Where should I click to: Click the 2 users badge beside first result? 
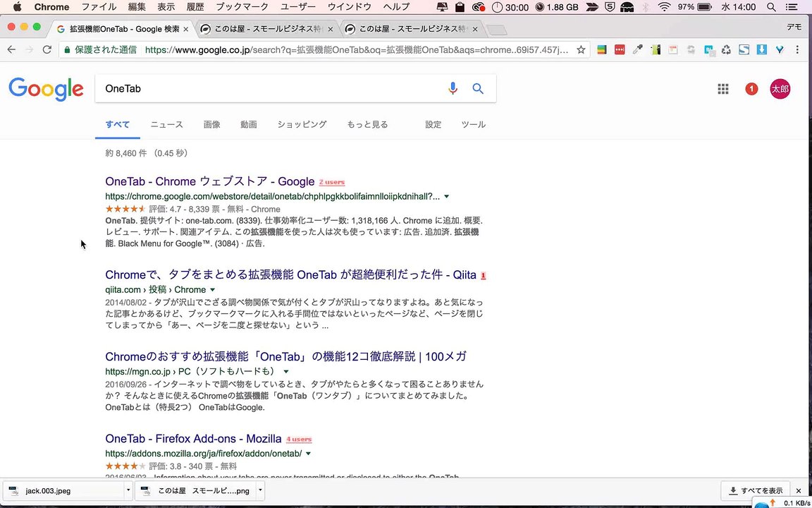[x=332, y=183]
